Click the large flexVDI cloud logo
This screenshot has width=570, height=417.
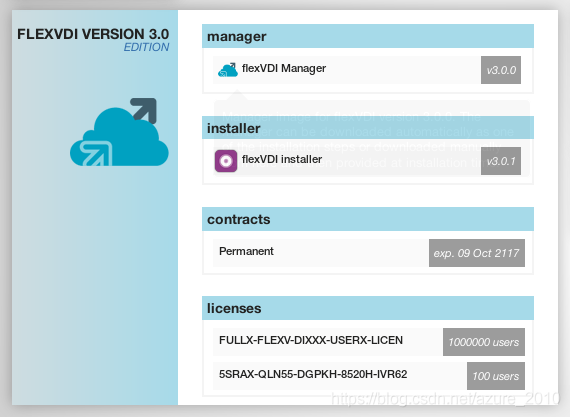[119, 132]
